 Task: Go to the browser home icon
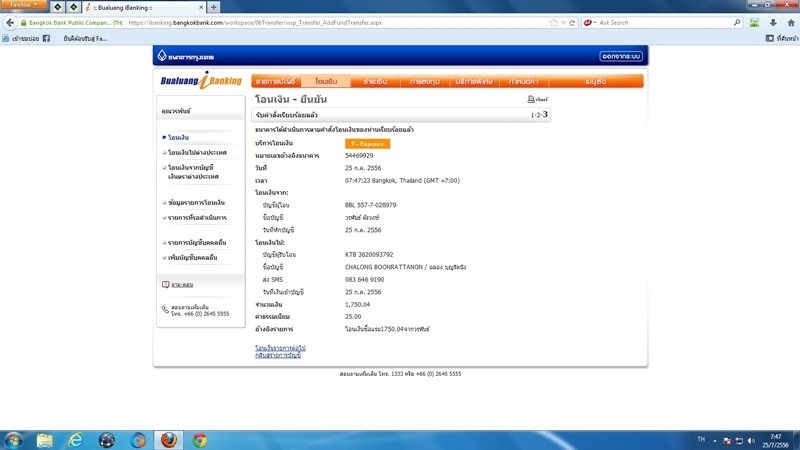(791, 22)
